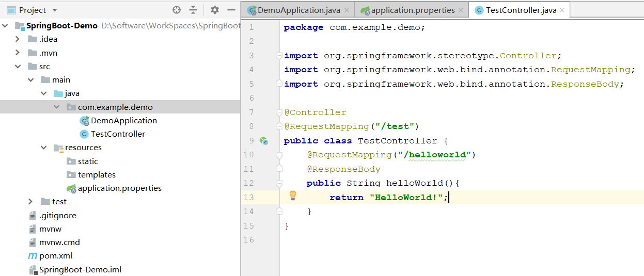This screenshot has width=644, height=276.
Task: Click the TestController class name in code
Action: pyautogui.click(x=398, y=141)
